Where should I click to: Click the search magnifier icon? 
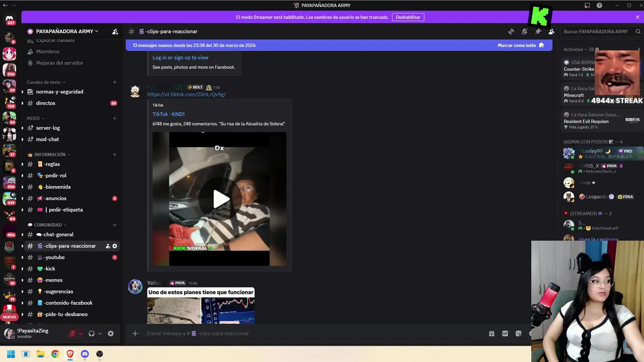click(x=638, y=31)
